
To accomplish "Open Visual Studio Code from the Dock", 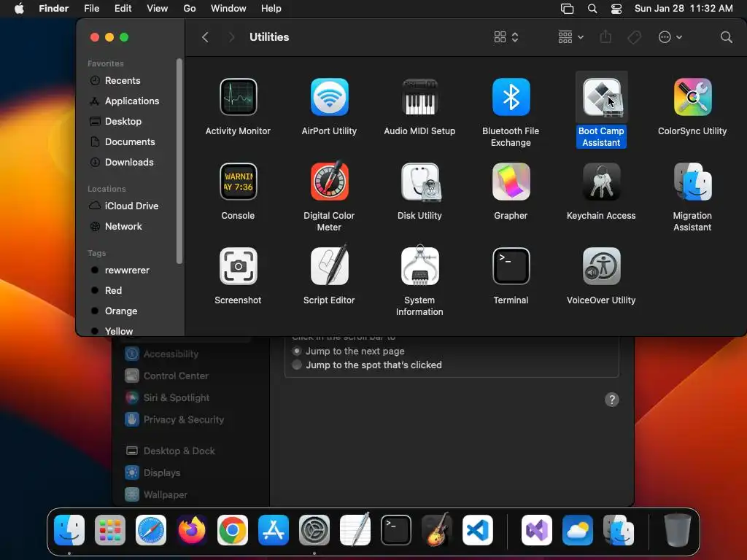I will click(477, 530).
